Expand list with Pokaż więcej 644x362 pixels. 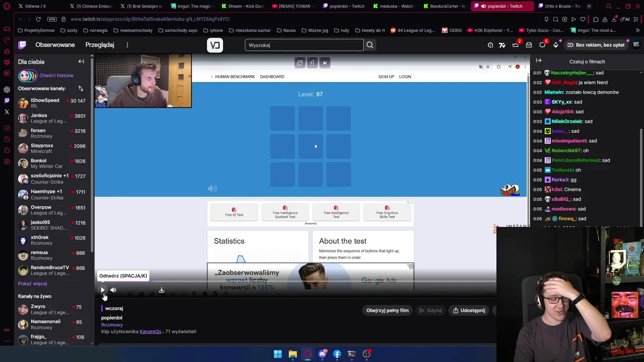pyautogui.click(x=32, y=284)
